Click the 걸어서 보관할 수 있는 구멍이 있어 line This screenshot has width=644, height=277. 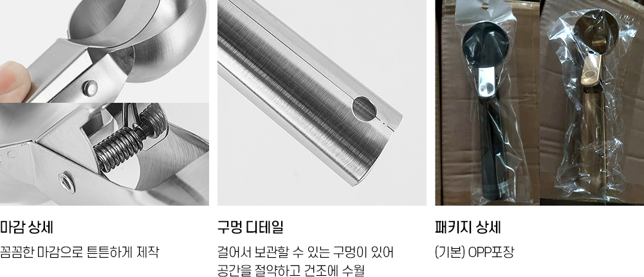306,252
